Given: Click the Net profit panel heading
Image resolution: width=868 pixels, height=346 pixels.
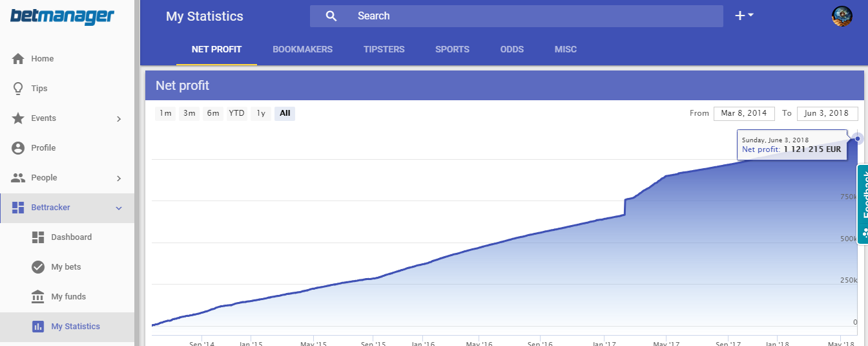Looking at the screenshot, I should pyautogui.click(x=183, y=85).
